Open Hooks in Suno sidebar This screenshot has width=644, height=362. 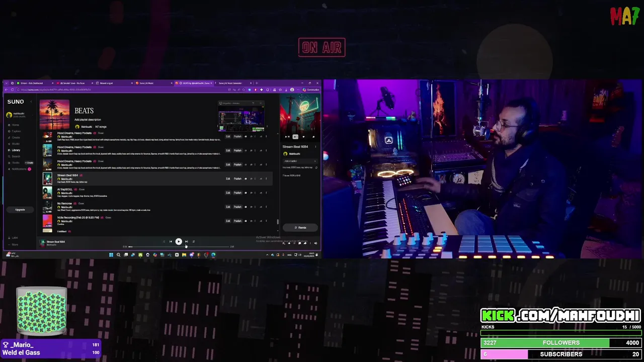click(x=15, y=162)
